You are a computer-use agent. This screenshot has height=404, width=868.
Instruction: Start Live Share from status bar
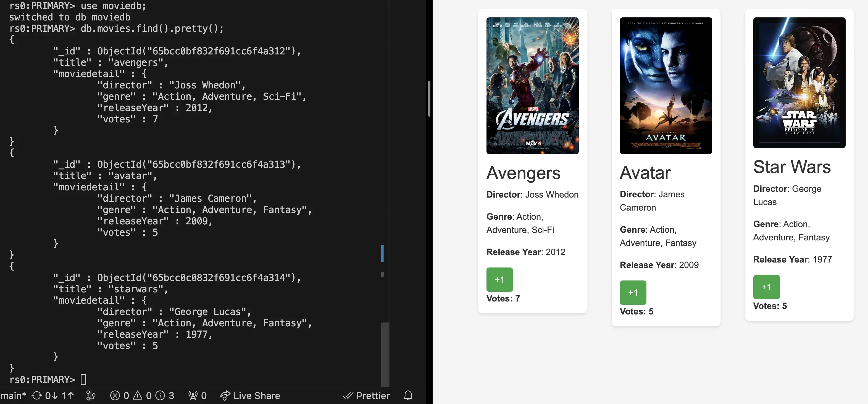tap(250, 396)
